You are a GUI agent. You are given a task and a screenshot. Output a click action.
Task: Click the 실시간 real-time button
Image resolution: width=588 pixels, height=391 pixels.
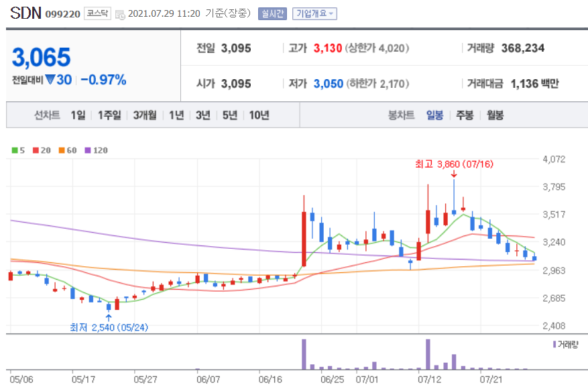pos(272,14)
